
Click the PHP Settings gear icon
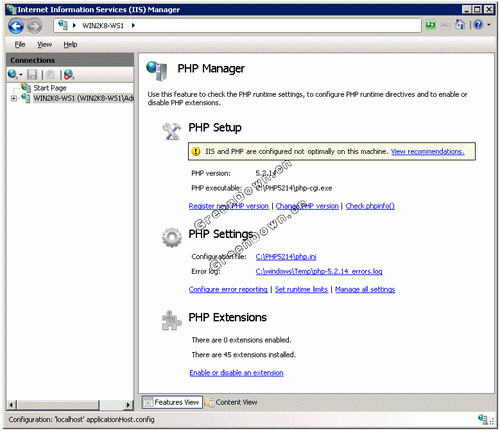click(172, 237)
